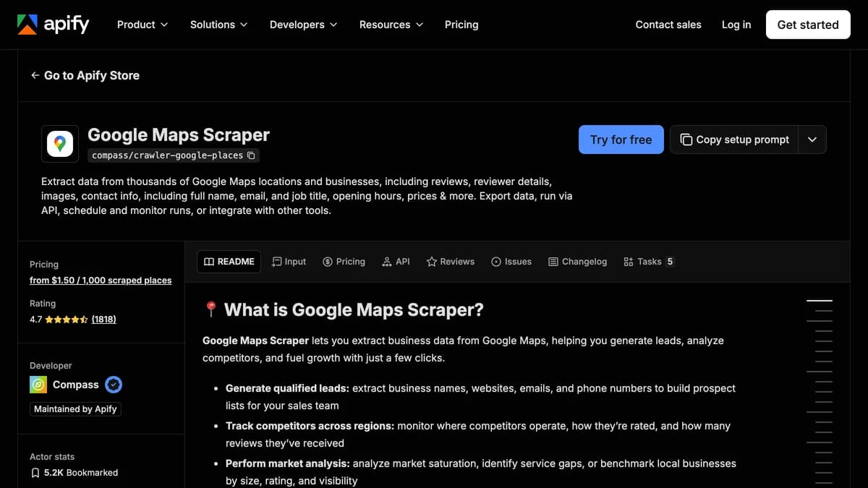This screenshot has height=488, width=868.
Task: Open the Issues tab
Action: click(x=511, y=262)
